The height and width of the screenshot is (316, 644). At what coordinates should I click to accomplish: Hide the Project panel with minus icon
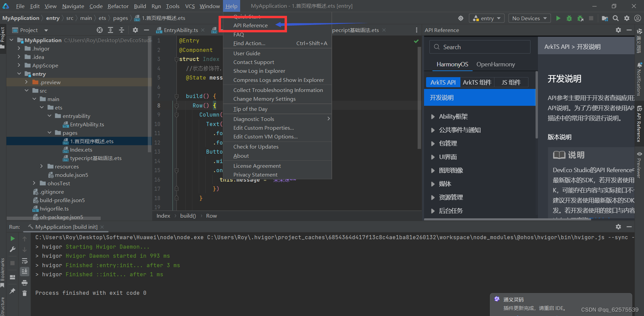pyautogui.click(x=147, y=30)
